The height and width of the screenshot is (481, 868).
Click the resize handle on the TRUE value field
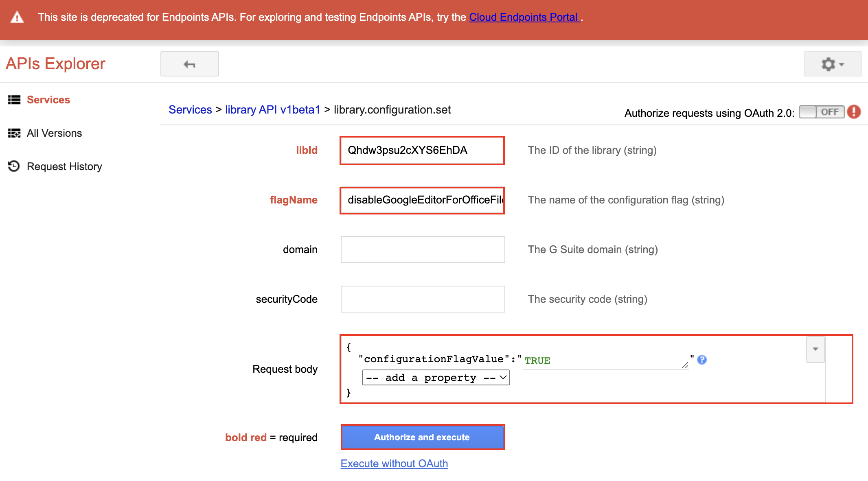pos(685,365)
